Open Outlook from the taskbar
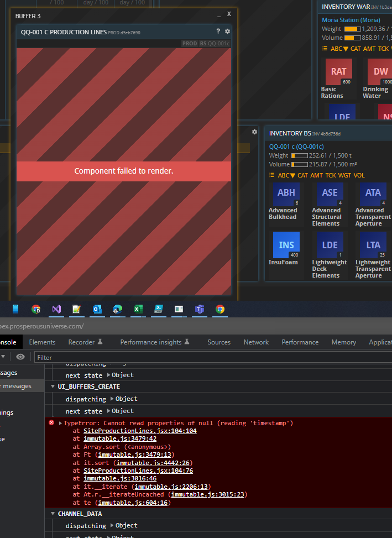 97,309
